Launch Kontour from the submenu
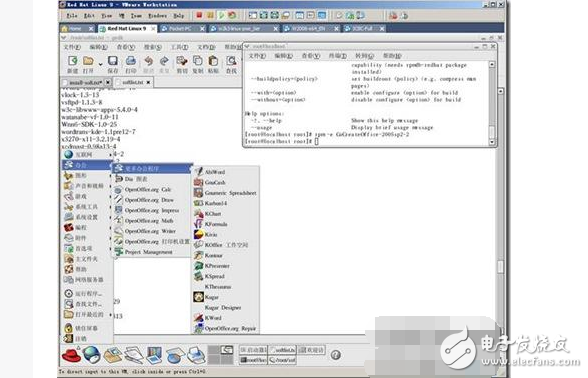 225,255
